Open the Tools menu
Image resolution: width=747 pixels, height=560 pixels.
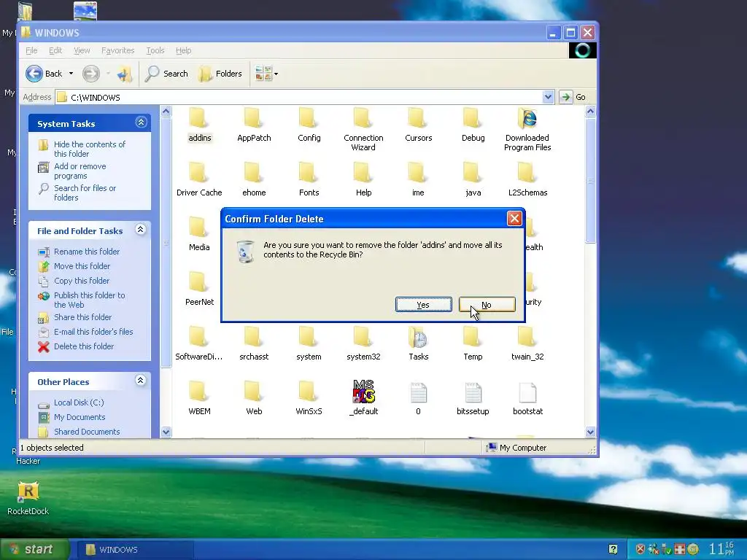coord(155,50)
